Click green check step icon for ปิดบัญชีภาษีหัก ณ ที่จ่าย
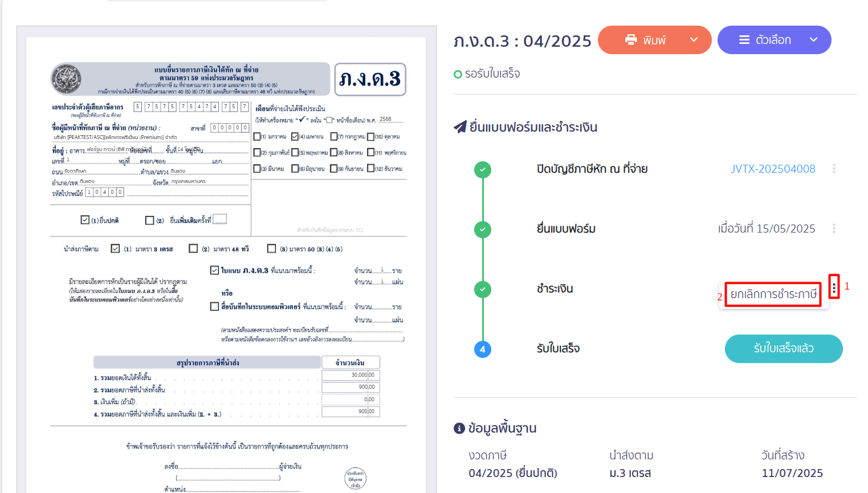The width and height of the screenshot is (868, 493). [483, 169]
